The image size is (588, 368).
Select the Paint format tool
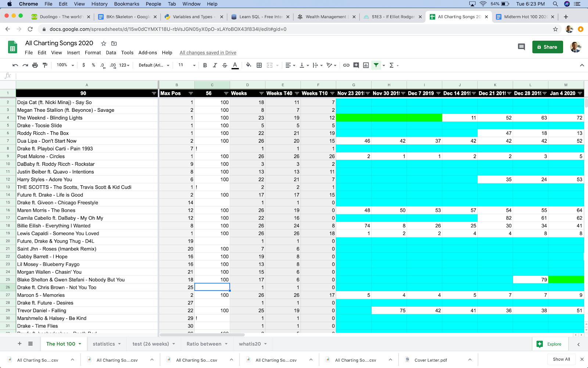[45, 65]
